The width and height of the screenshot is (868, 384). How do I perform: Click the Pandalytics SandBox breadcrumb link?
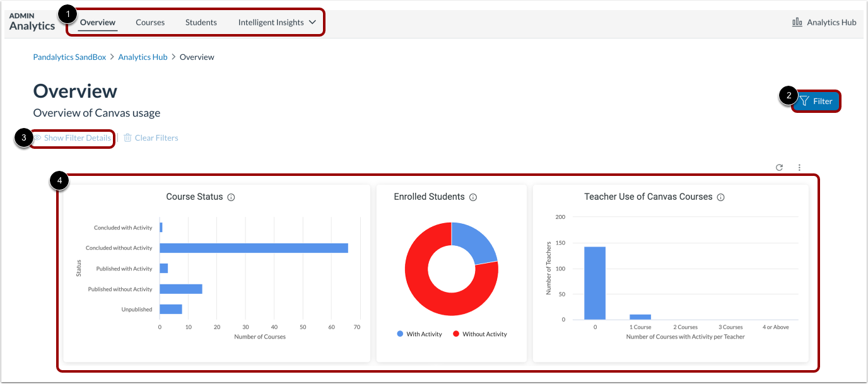click(x=69, y=57)
